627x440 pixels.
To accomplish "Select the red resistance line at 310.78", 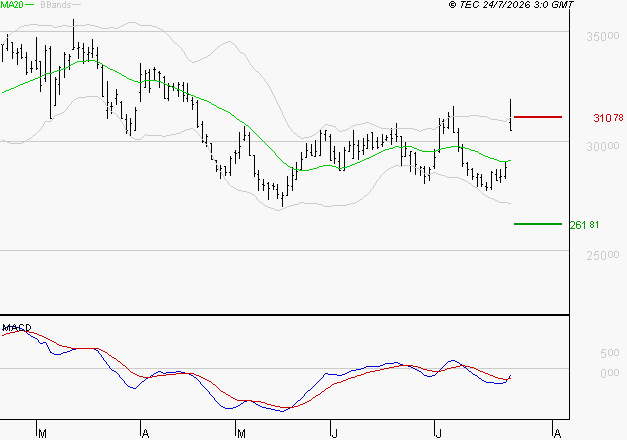I will 538,117.
